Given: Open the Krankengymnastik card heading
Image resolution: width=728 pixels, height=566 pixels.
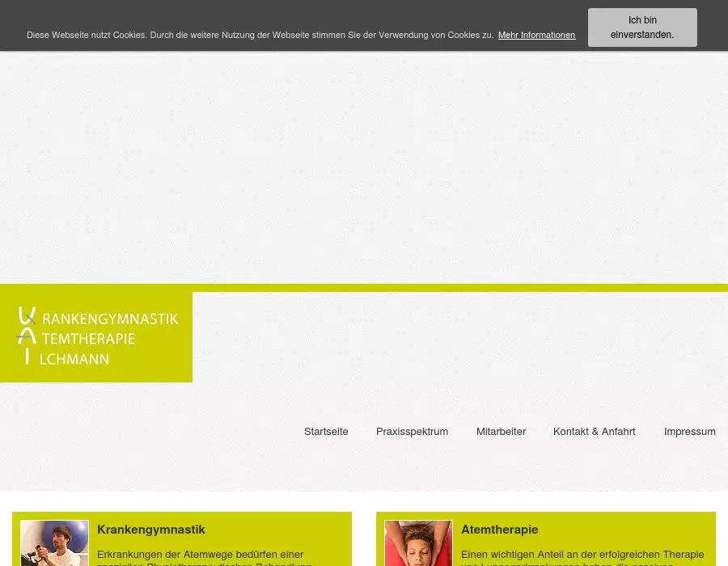Looking at the screenshot, I should pyautogui.click(x=151, y=530).
